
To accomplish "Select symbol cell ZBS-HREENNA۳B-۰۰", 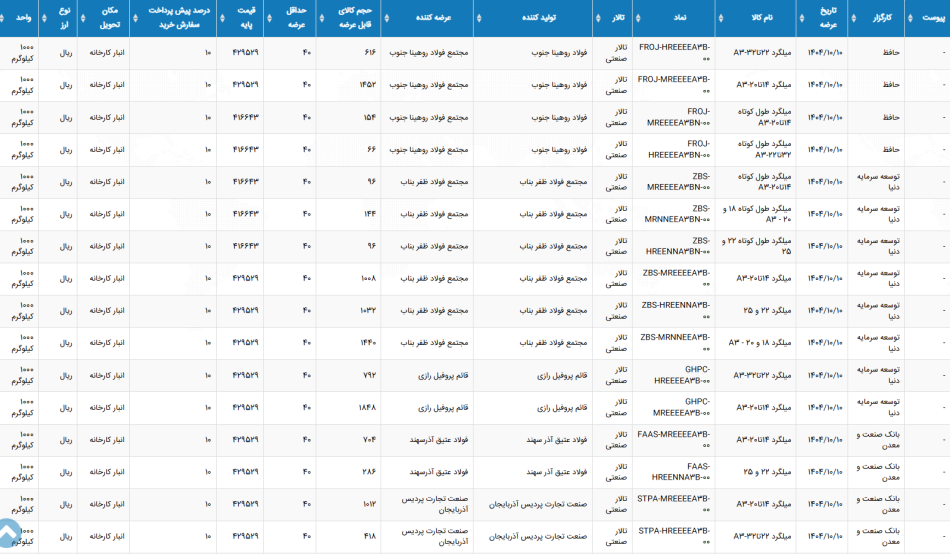I will coord(676,310).
